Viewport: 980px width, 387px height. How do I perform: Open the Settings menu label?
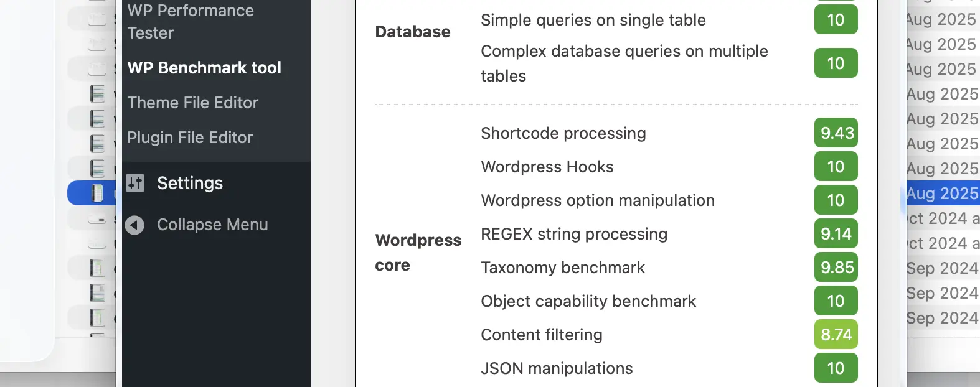click(x=190, y=183)
